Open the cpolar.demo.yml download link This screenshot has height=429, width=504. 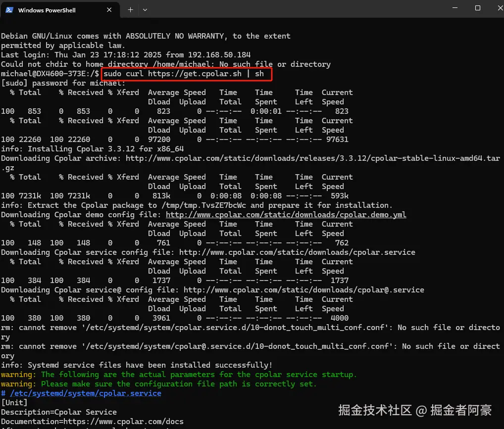286,215
